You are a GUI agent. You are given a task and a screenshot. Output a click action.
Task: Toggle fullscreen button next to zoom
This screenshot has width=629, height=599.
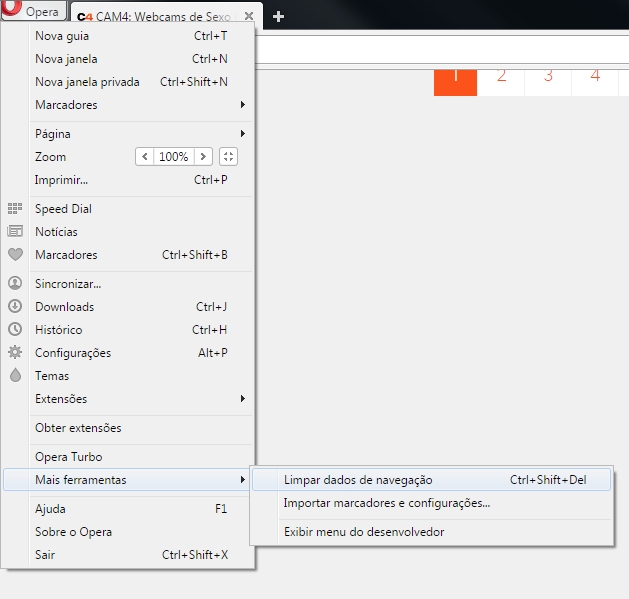point(229,157)
